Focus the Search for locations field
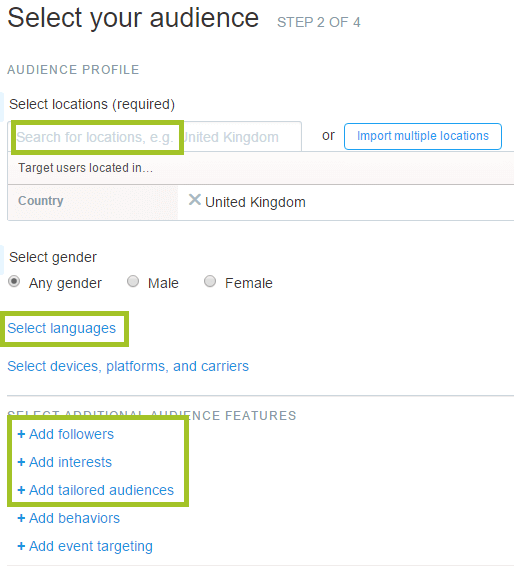This screenshot has width=514, height=567. pos(155,137)
